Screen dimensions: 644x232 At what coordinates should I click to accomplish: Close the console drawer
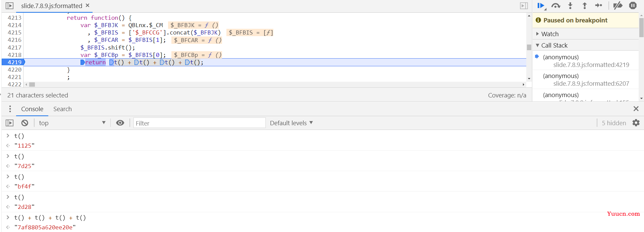(636, 108)
